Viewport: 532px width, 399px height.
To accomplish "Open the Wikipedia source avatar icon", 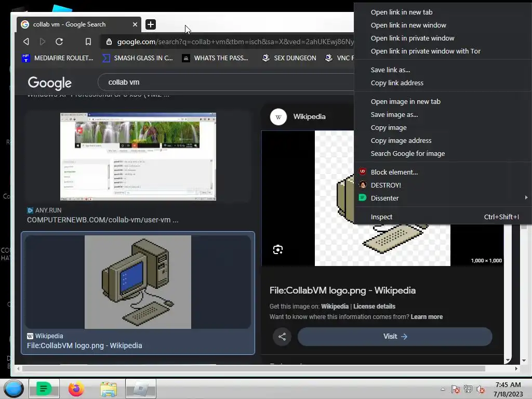I will [x=278, y=117].
